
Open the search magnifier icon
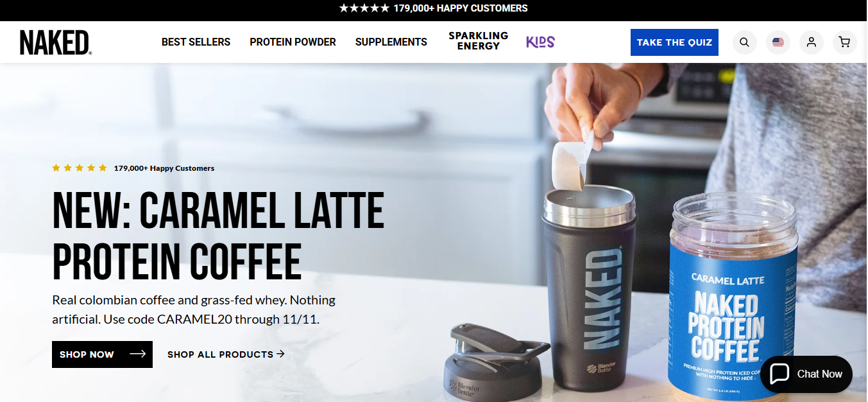point(744,42)
